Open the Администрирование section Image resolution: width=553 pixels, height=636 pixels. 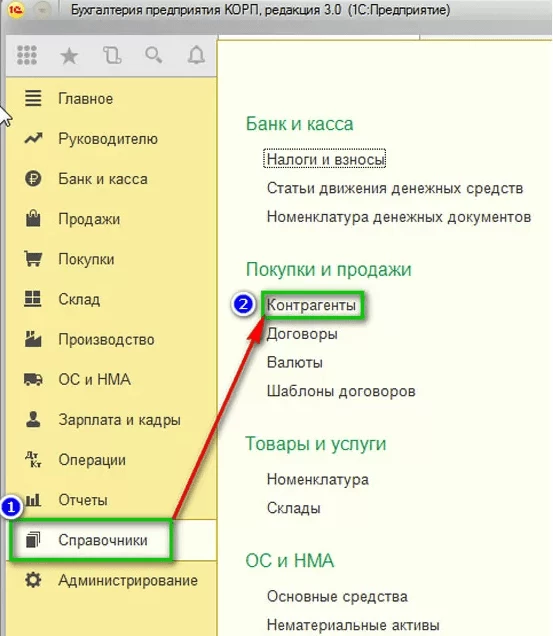[x=128, y=581]
